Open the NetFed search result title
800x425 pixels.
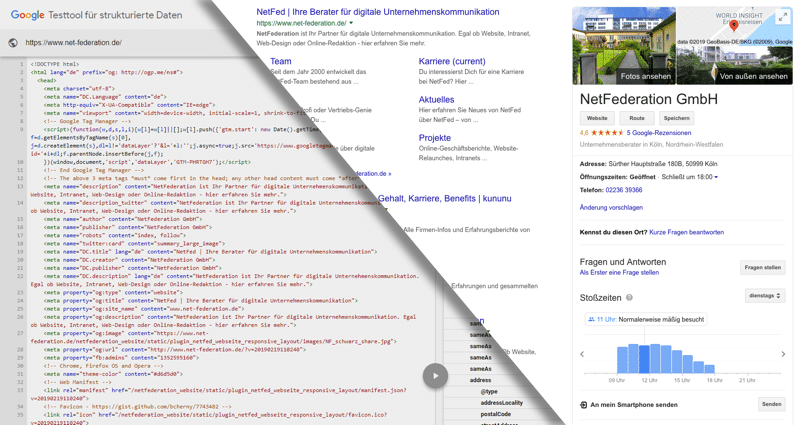[x=378, y=12]
